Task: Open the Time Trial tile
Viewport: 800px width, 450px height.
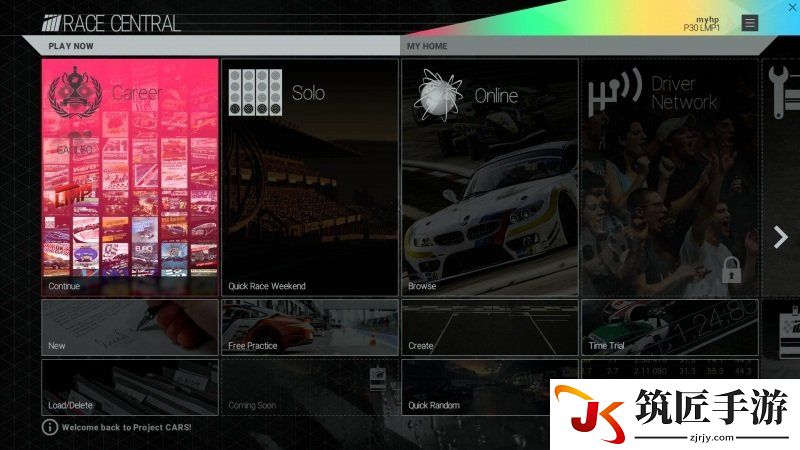Action: 670,327
